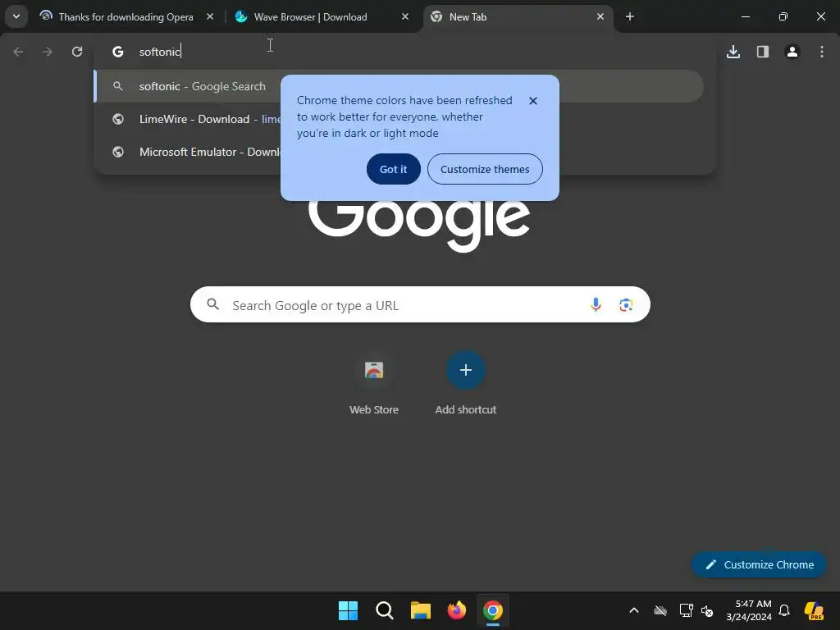The image size is (840, 630).
Task: Close the Thanks for downloading Opera tab
Action: click(210, 16)
